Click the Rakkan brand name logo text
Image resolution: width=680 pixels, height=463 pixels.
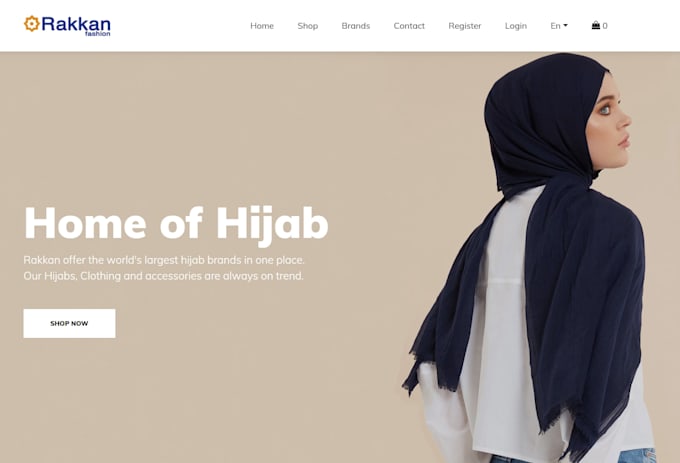[x=76, y=24]
